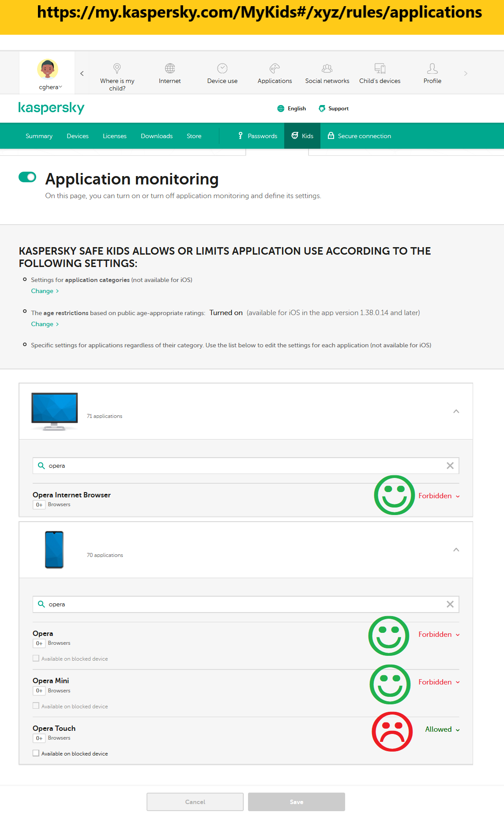Click the phone application search input
The height and width of the screenshot is (816, 504).
pos(246,604)
